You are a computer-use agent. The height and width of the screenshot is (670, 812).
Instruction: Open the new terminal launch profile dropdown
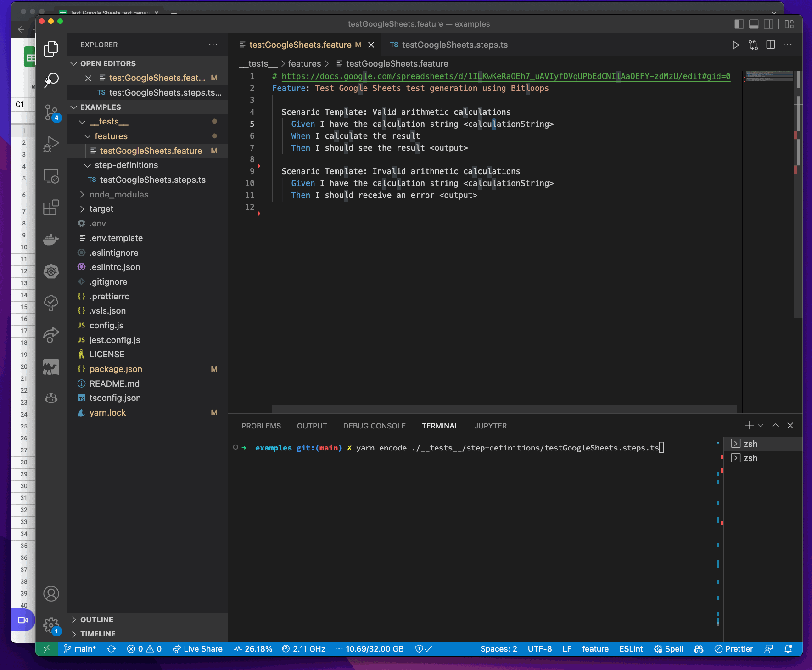[x=761, y=426]
